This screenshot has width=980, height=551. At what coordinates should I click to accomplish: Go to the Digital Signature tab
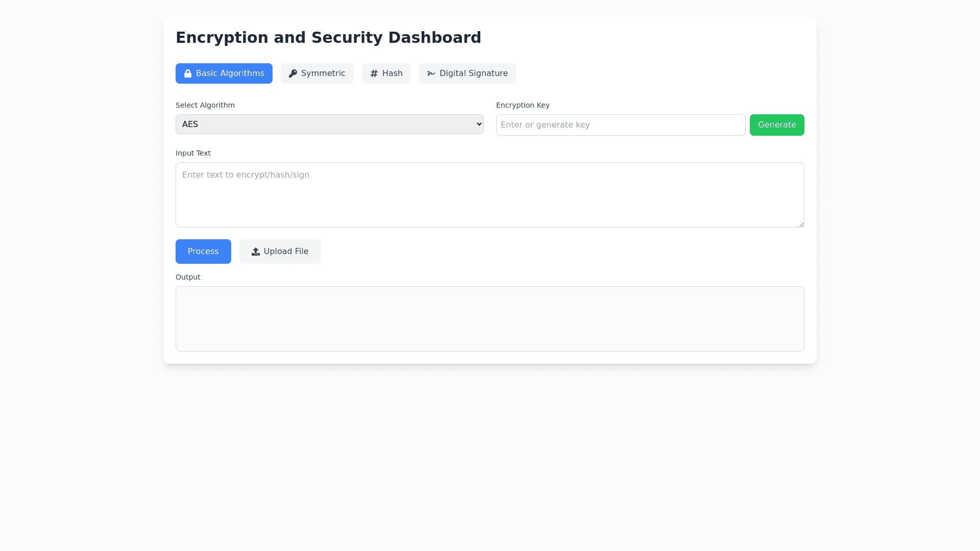coord(468,73)
